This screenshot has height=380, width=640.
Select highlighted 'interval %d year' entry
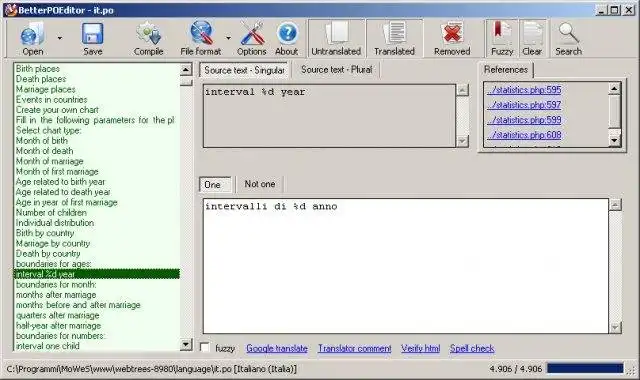coord(97,274)
